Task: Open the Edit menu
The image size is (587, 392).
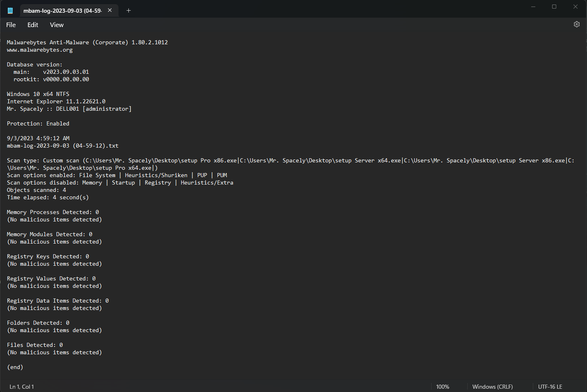Action: tap(33, 25)
